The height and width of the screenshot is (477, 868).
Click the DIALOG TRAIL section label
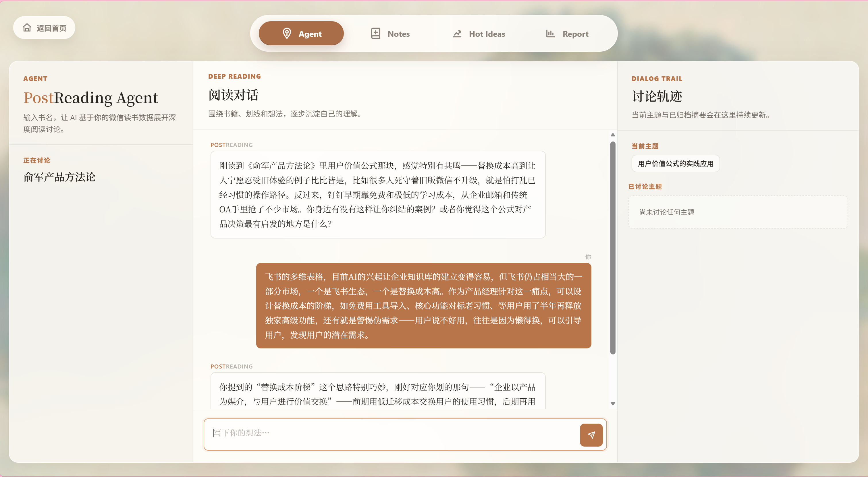click(x=656, y=78)
